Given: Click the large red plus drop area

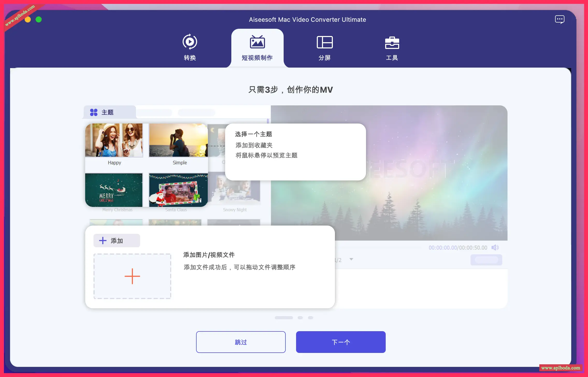Looking at the screenshot, I should pos(132,276).
